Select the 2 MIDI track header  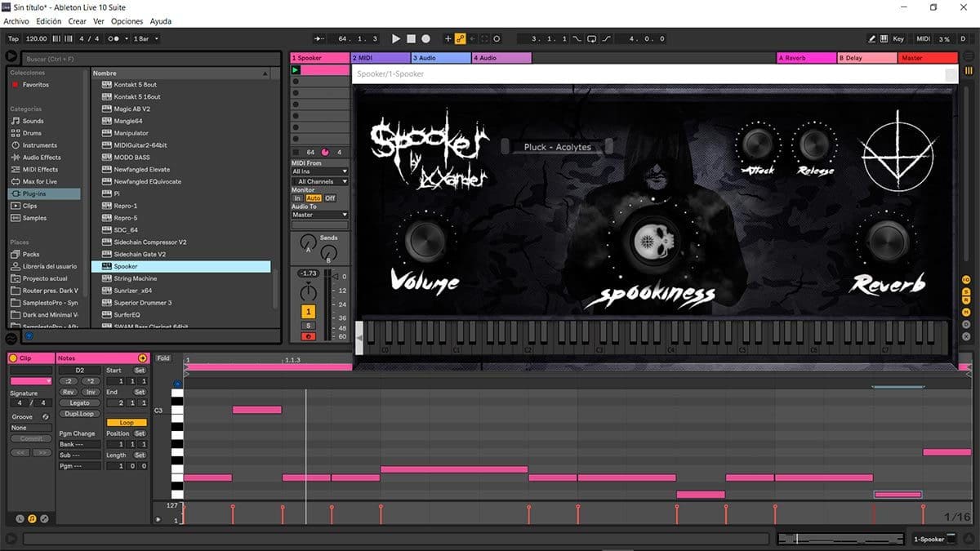coord(381,58)
